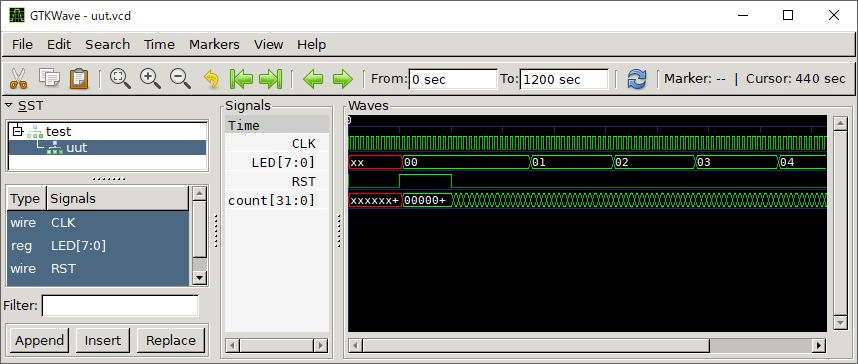Click the Reload waveform icon
Screen dimensions: 858x364
[637, 79]
